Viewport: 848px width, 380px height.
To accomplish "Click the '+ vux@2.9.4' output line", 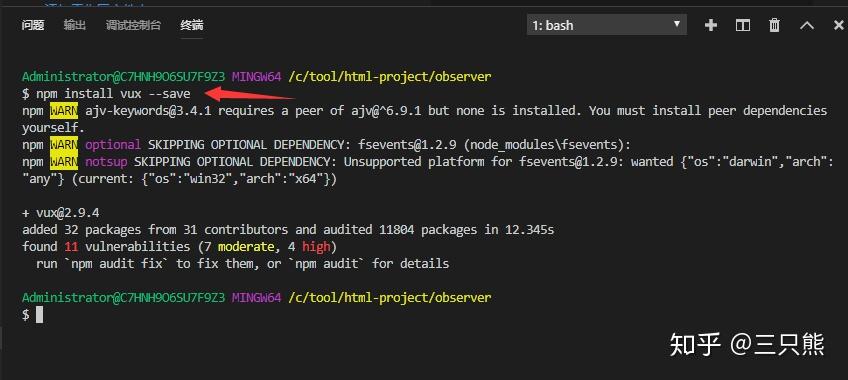I will point(61,212).
